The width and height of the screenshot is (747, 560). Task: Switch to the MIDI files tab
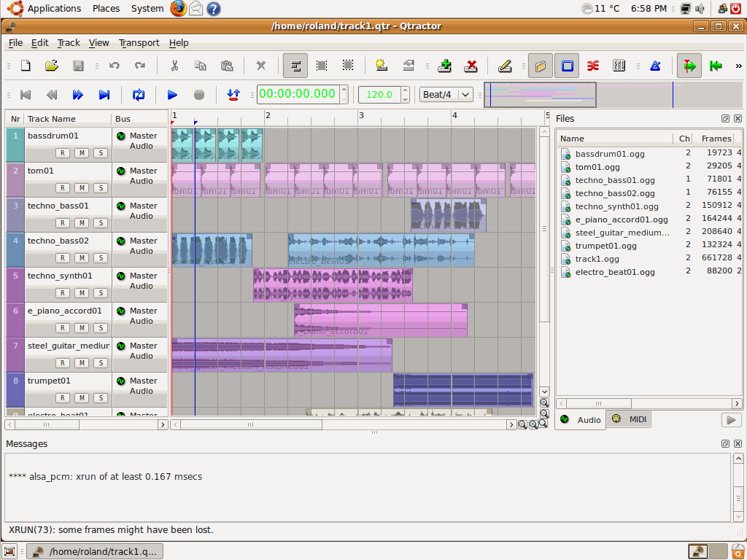[630, 419]
